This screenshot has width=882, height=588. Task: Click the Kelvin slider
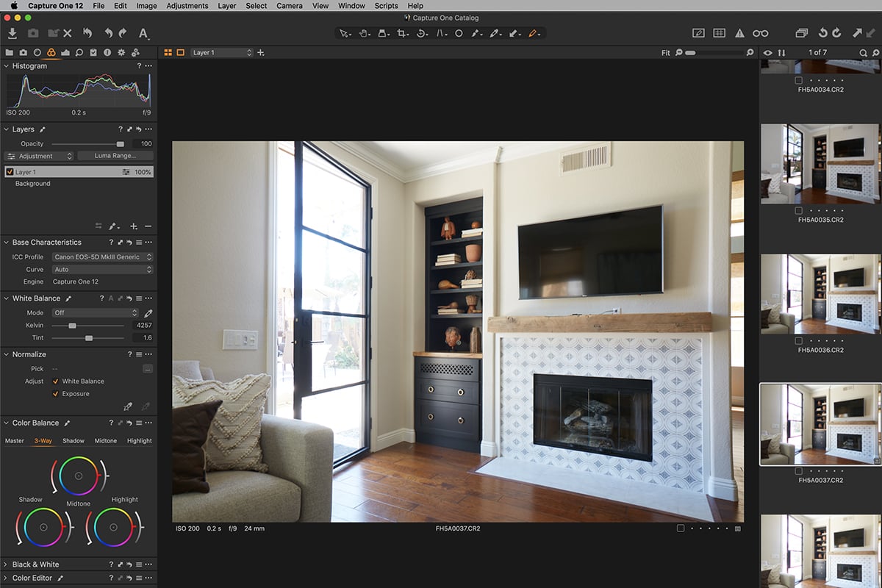coord(72,326)
